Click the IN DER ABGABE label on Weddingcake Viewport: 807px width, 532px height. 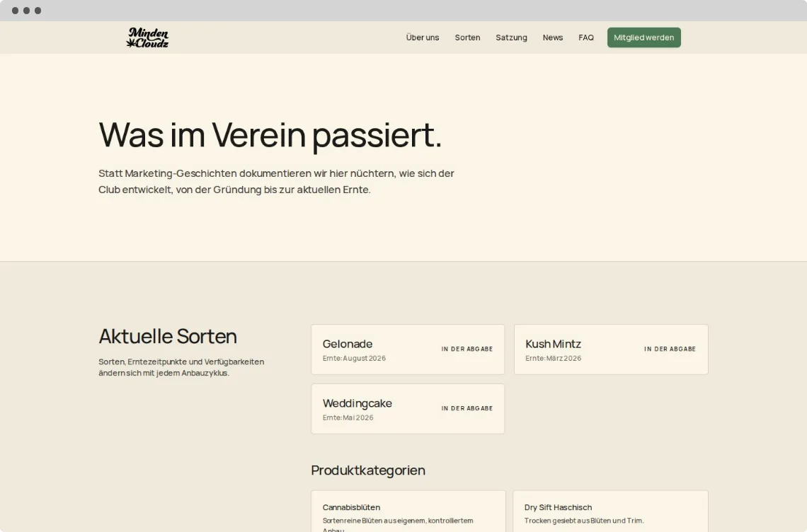click(x=467, y=408)
